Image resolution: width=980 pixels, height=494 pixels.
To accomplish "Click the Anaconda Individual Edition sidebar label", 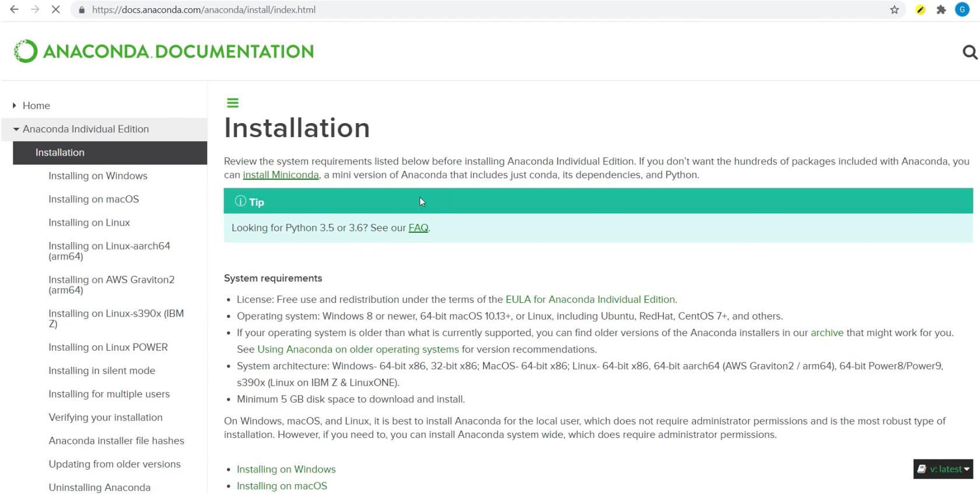I will 86,129.
